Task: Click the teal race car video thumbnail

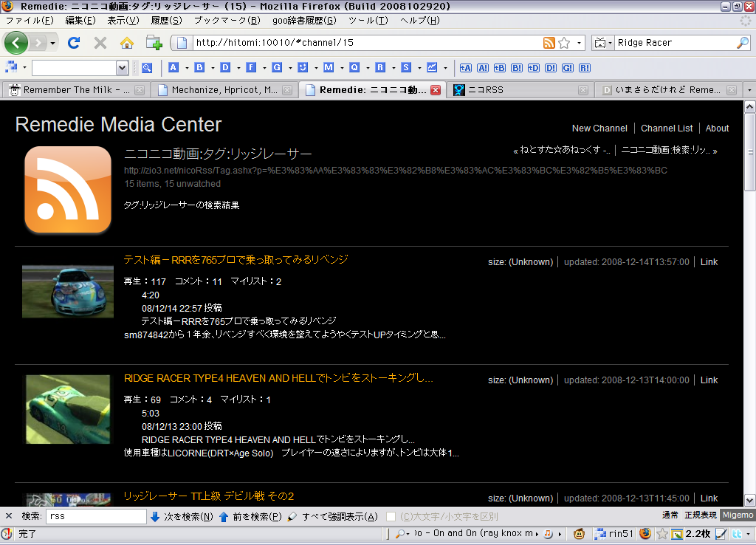Action: coord(68,409)
